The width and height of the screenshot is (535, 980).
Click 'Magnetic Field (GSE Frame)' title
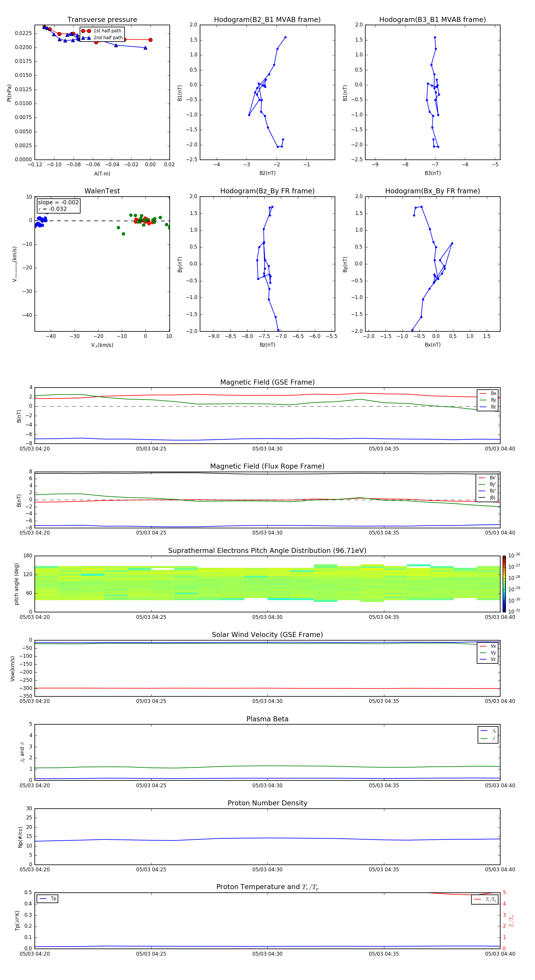[x=267, y=382]
